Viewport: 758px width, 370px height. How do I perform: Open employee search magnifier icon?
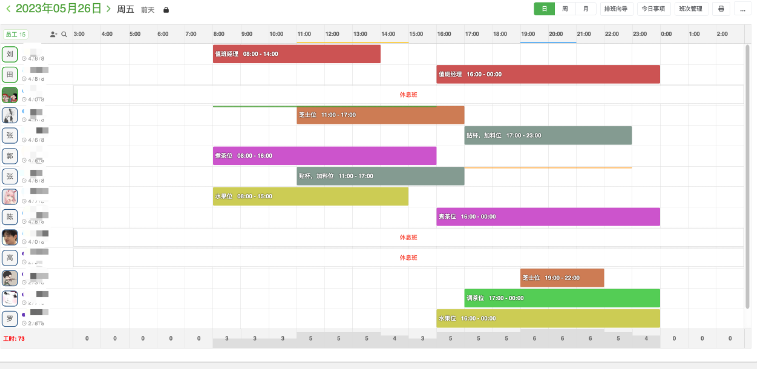(64, 34)
